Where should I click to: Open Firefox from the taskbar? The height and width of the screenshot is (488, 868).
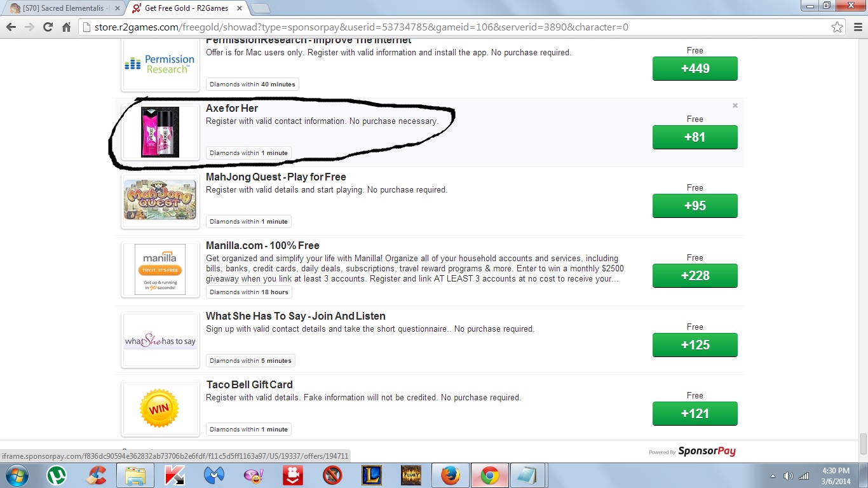pyautogui.click(x=450, y=475)
